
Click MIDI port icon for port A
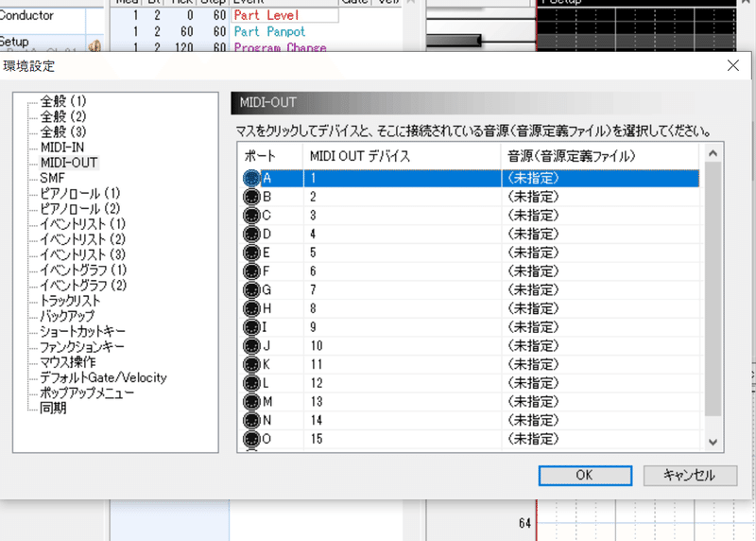point(251,179)
